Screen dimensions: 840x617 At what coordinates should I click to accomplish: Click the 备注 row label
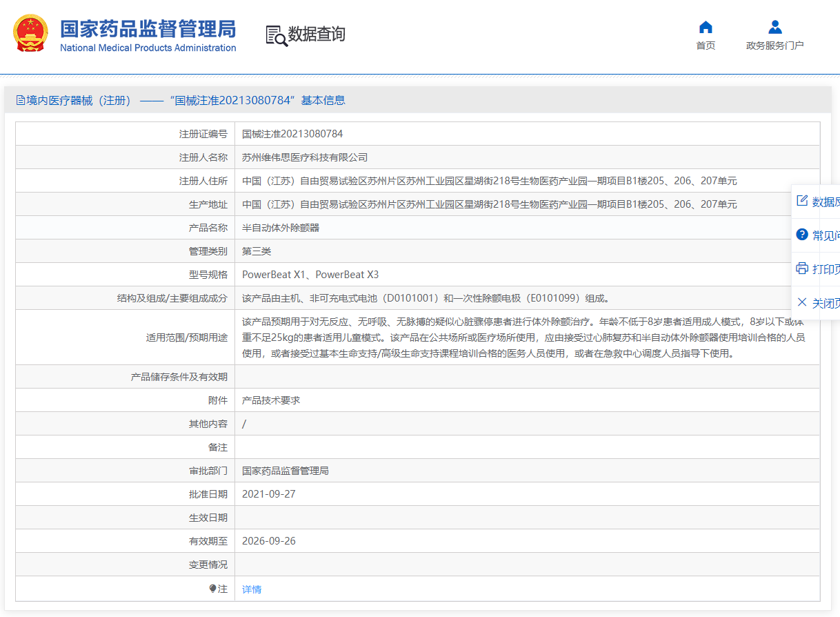pos(218,447)
